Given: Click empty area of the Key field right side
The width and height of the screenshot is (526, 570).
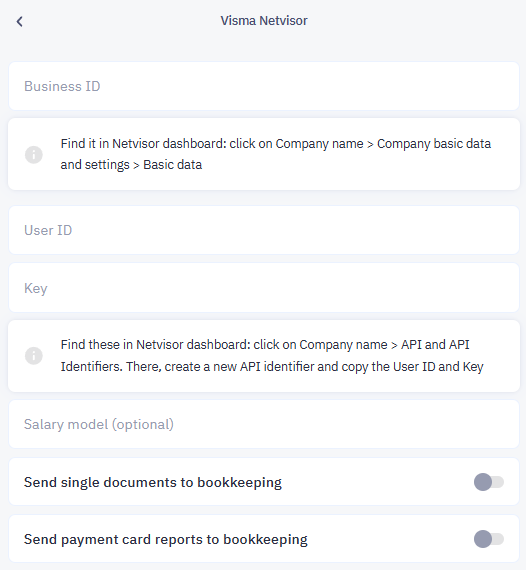Looking at the screenshot, I should (400, 288).
